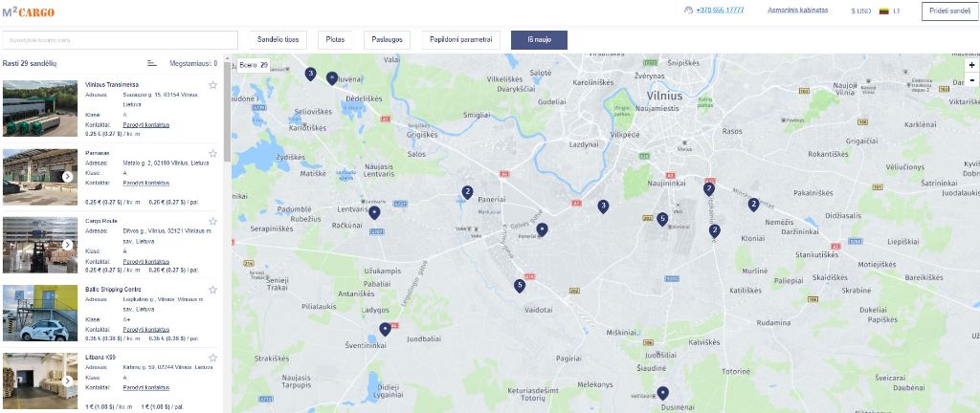Star the Cargo Route listing
Screen dimensions: 980x413
pos(212,222)
